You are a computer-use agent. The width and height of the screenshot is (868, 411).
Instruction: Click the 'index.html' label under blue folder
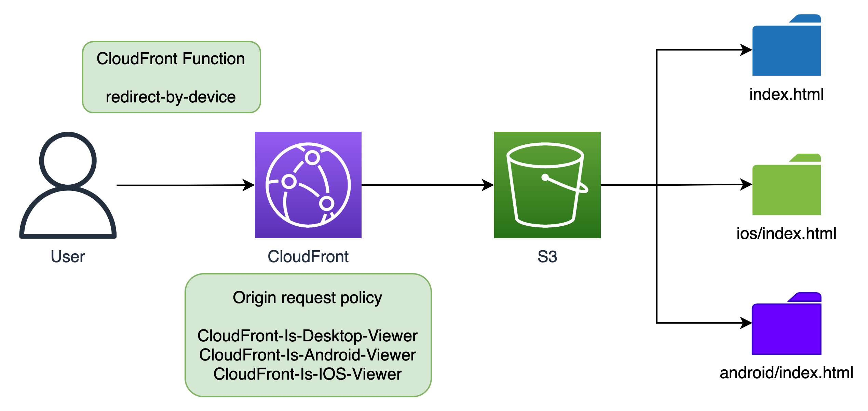787,94
